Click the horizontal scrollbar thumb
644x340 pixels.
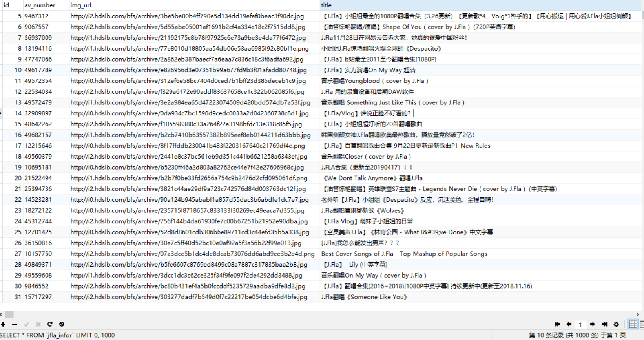(9, 314)
